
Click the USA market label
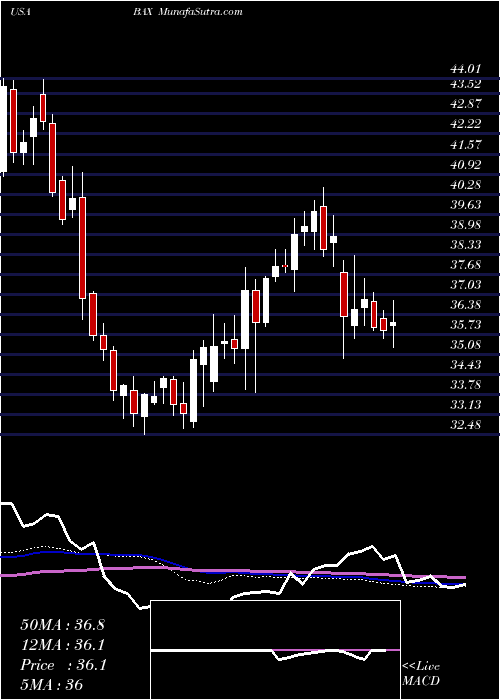coord(20,12)
